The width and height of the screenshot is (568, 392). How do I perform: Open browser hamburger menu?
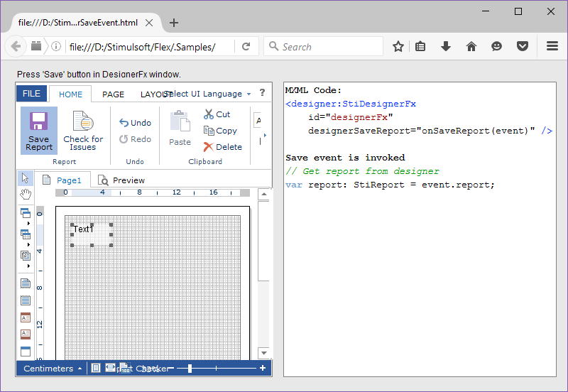pyautogui.click(x=552, y=46)
